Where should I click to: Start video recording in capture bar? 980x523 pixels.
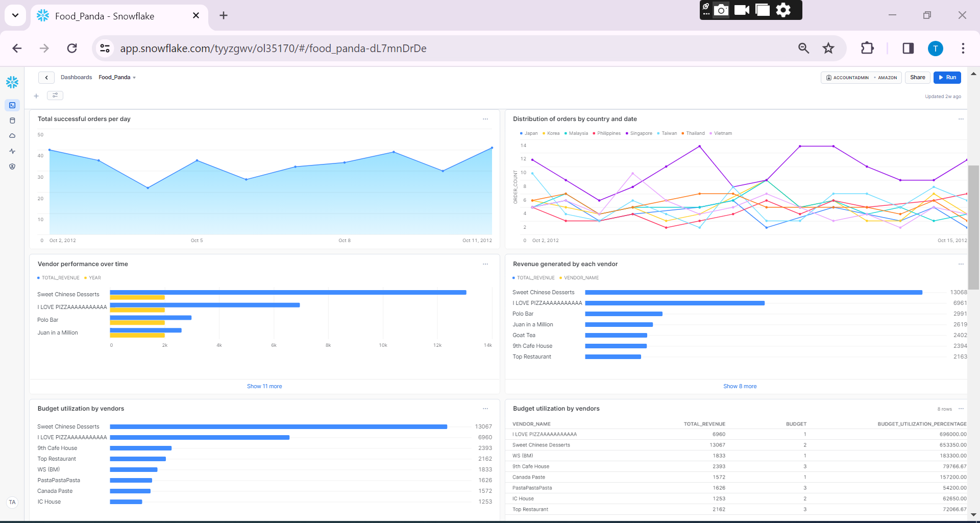click(x=742, y=10)
